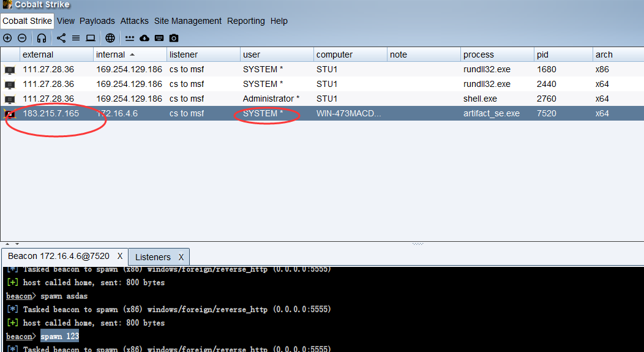Image resolution: width=644 pixels, height=352 pixels.
Task: Click the disconnect minus icon
Action: click(x=22, y=38)
